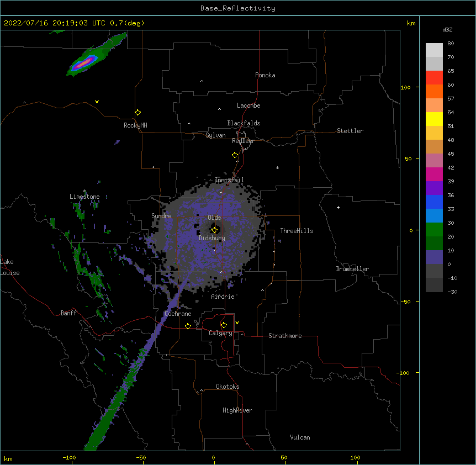476x465 pixels.
Task: Click the Olds town label
Action: (x=214, y=218)
